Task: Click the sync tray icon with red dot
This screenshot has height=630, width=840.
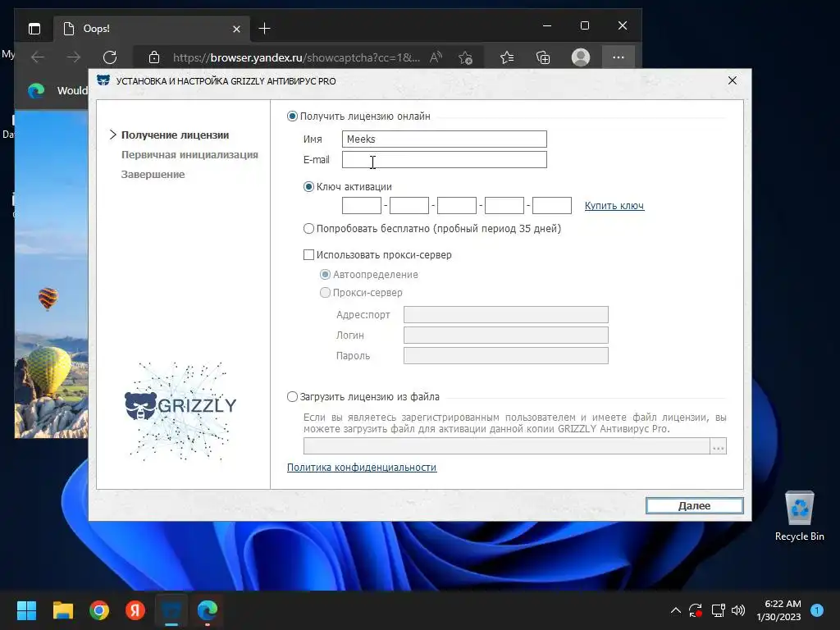Action: [x=696, y=610]
